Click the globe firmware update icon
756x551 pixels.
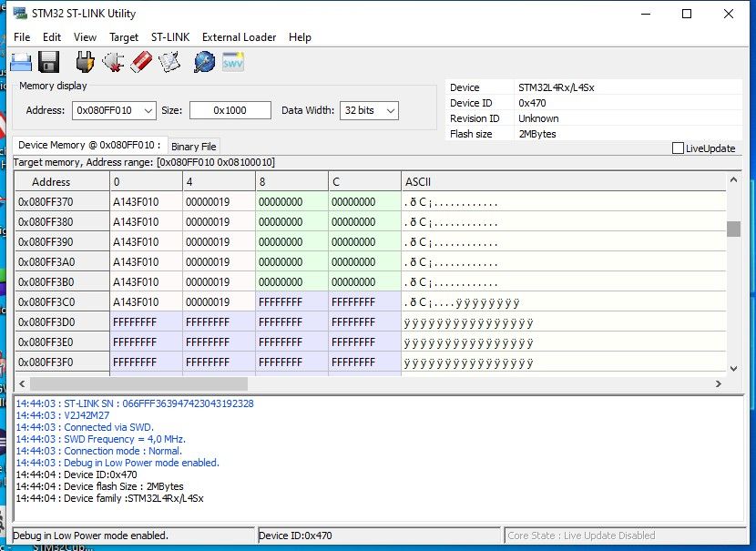pyautogui.click(x=204, y=62)
